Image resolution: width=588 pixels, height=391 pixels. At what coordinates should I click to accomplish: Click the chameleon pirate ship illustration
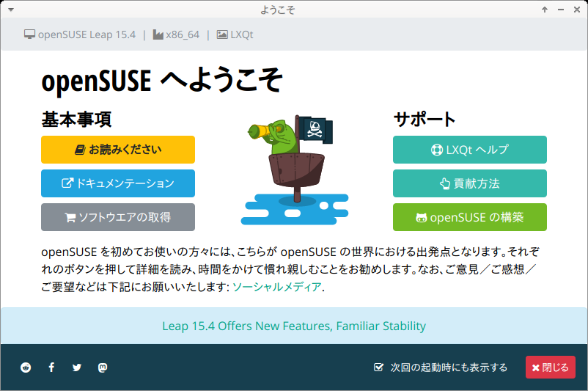point(295,169)
